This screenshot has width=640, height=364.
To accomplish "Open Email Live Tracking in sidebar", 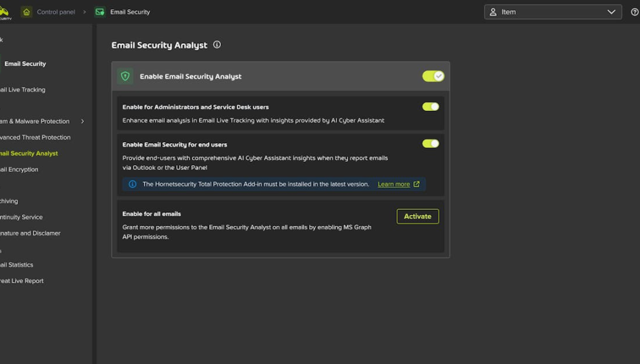I will pos(23,90).
